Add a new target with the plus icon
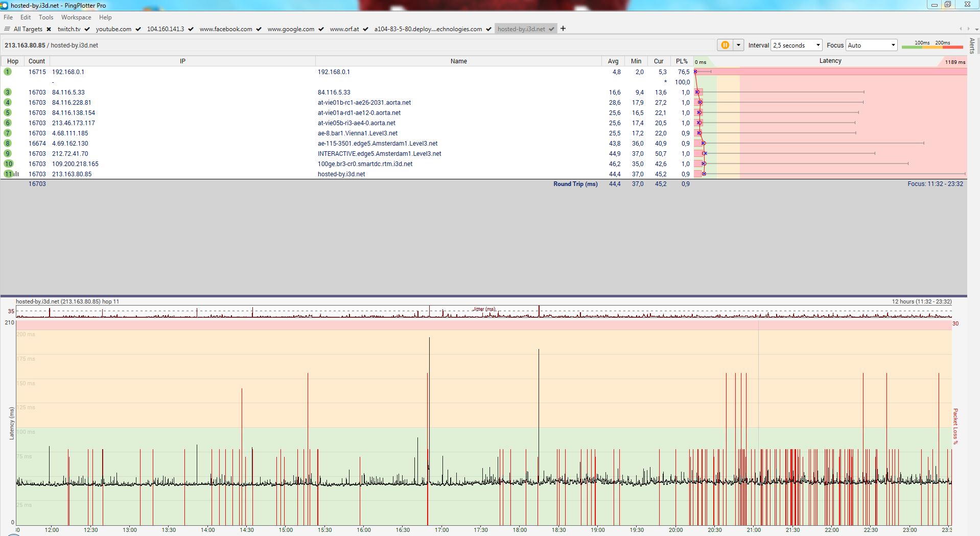This screenshot has width=980, height=536. [x=563, y=29]
